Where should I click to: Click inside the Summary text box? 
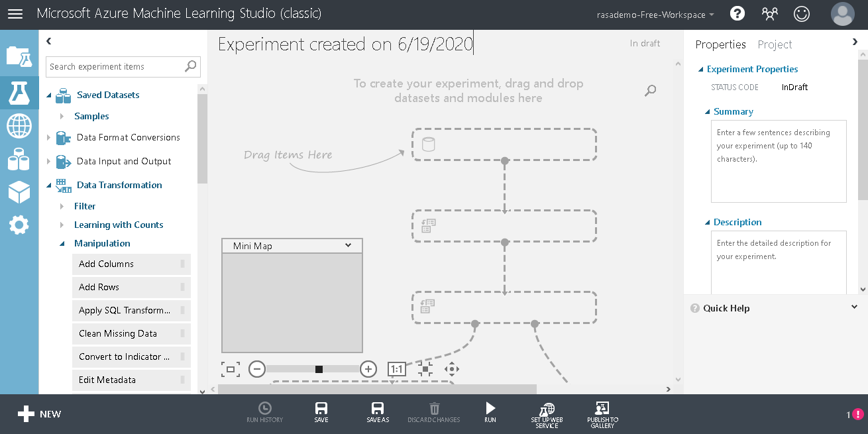click(x=778, y=161)
